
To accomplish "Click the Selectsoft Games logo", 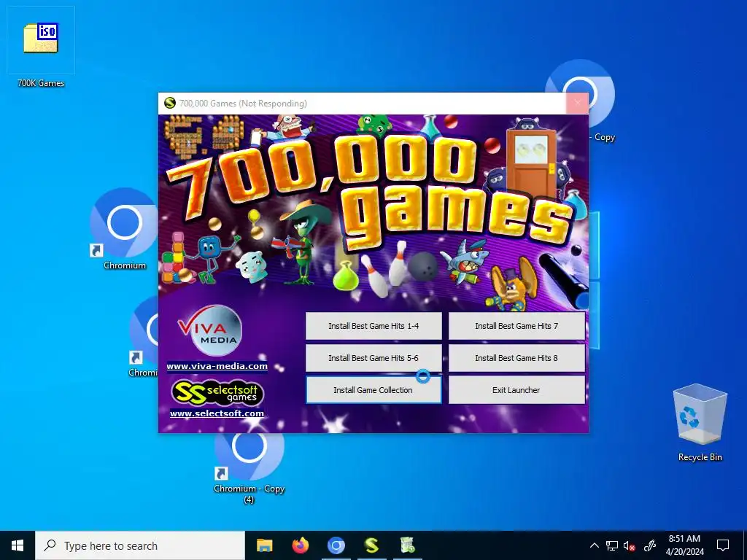I will (217, 393).
